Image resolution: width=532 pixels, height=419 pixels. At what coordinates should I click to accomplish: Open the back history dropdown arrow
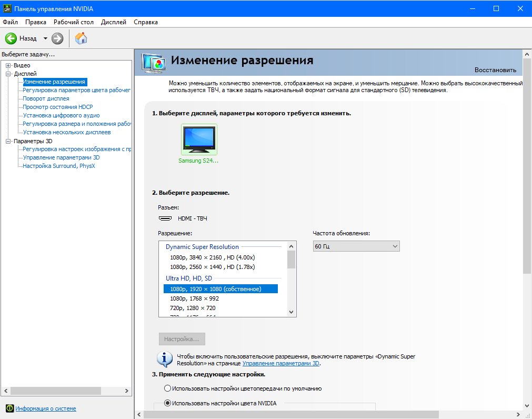click(45, 38)
